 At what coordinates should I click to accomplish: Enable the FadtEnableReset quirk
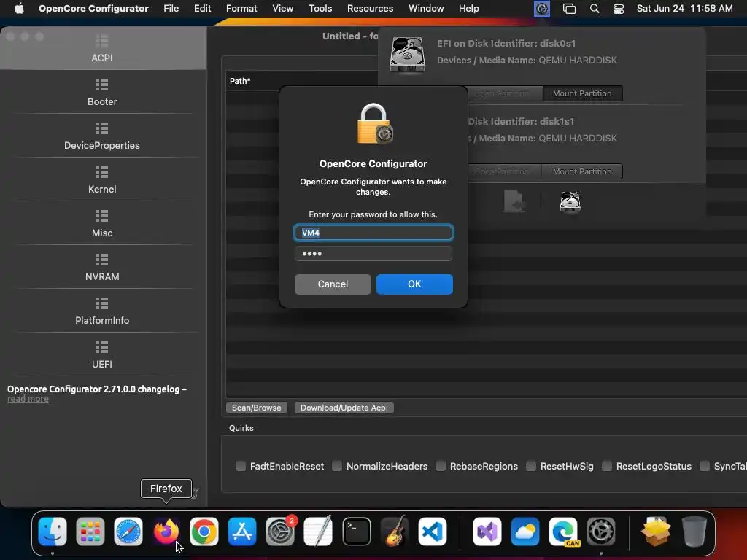[241, 466]
